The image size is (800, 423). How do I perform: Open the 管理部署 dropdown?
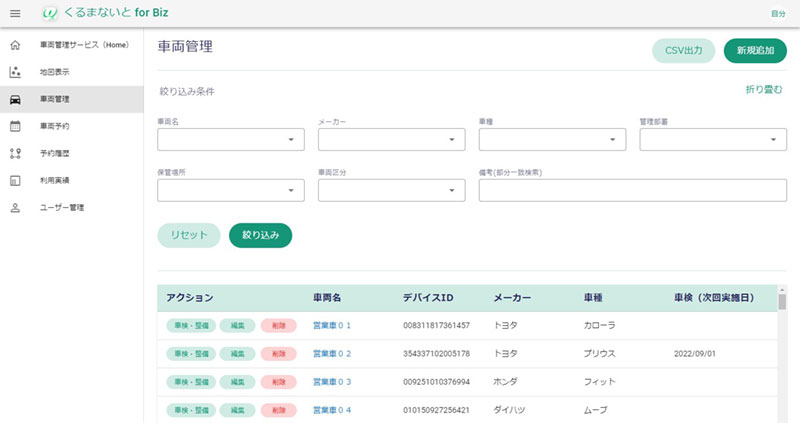713,139
